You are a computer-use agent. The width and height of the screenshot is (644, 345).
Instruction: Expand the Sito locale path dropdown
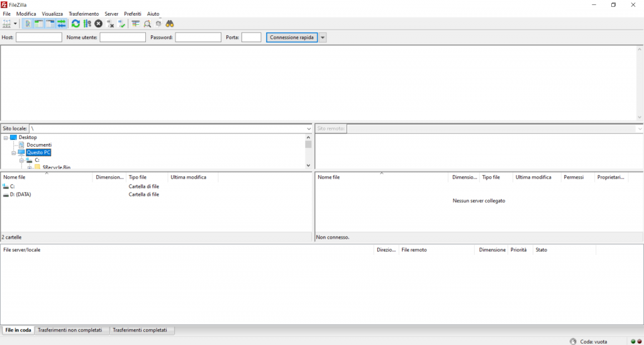(308, 128)
